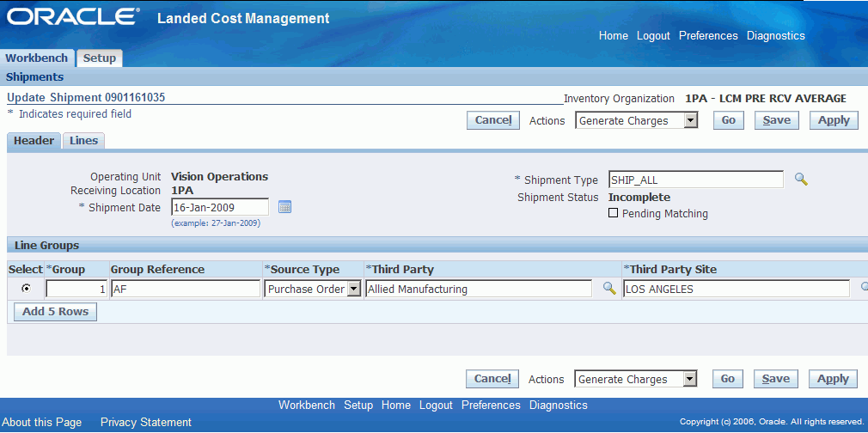Viewport: 868px width, 433px height.
Task: Click the Shipment Type search magnifier icon
Action: pyautogui.click(x=801, y=179)
